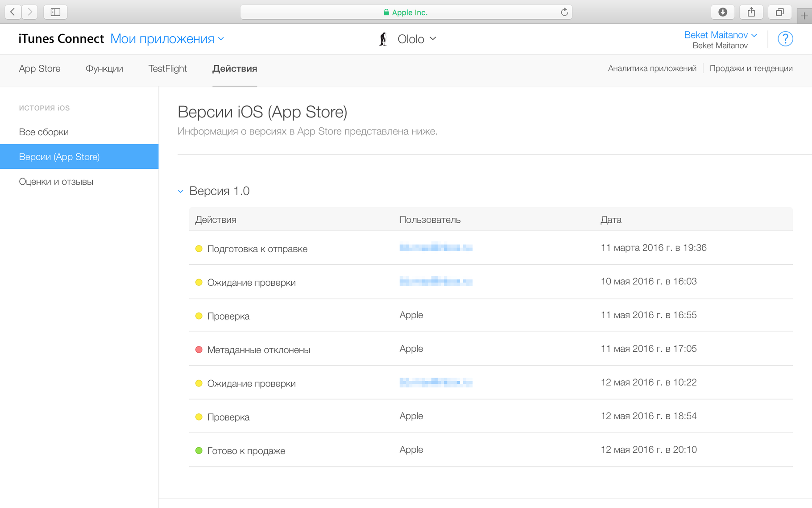
Task: Toggle the Safari sidebar button
Action: point(55,12)
